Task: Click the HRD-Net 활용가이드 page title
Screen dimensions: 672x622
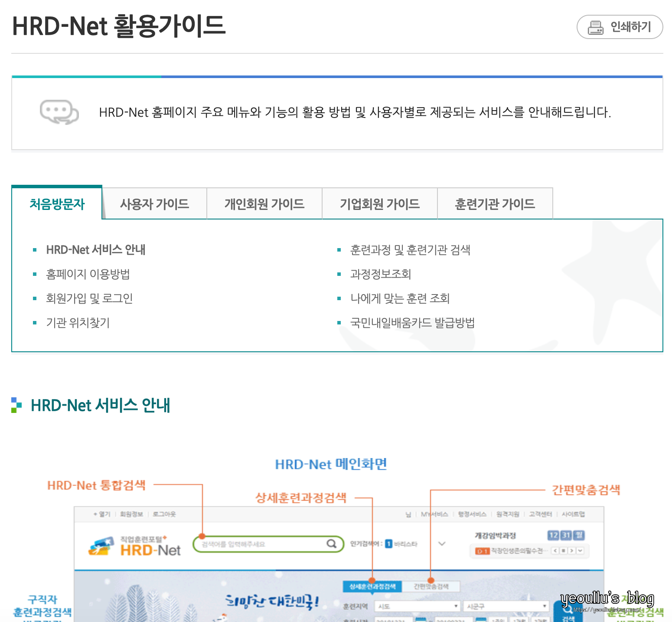Action: click(119, 26)
